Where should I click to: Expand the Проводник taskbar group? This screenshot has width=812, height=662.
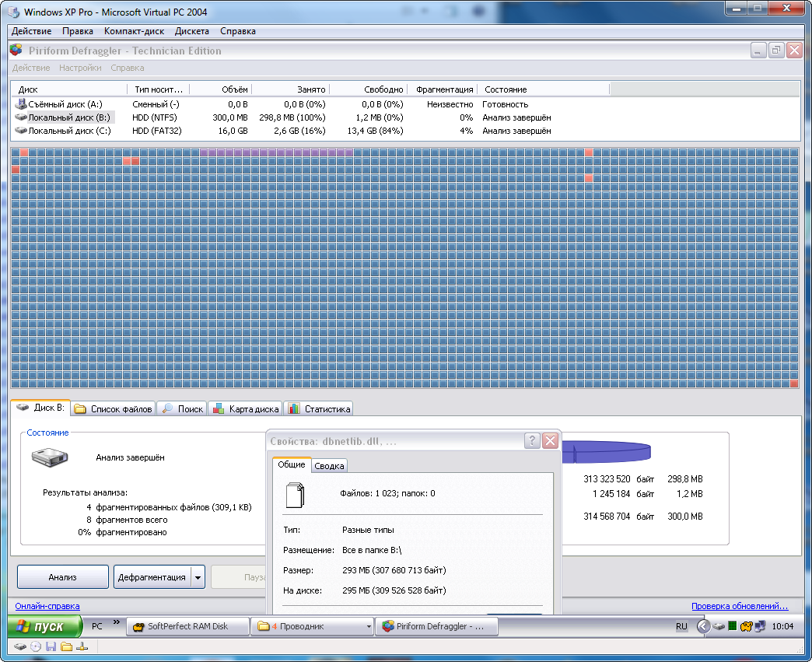pos(369,626)
